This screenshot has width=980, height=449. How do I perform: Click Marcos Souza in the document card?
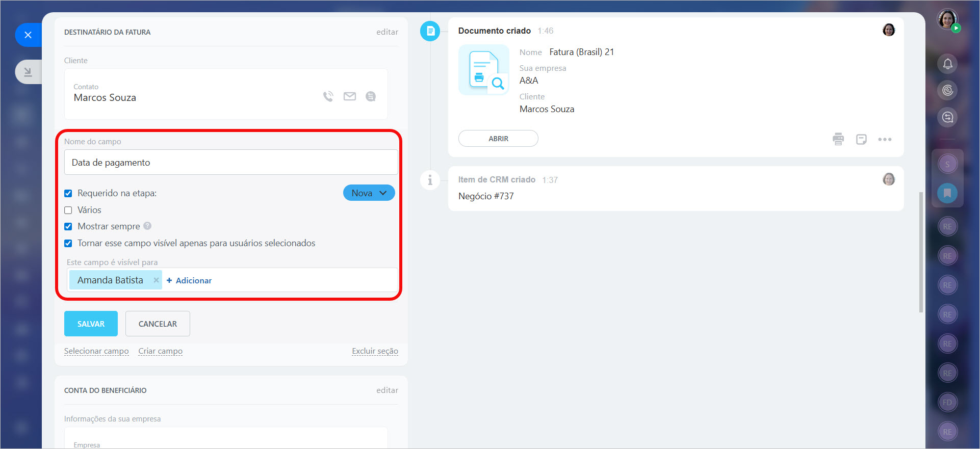pos(547,109)
